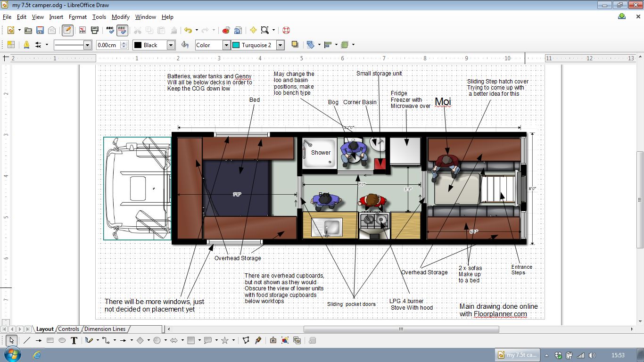Open the File menu

(x=7, y=17)
